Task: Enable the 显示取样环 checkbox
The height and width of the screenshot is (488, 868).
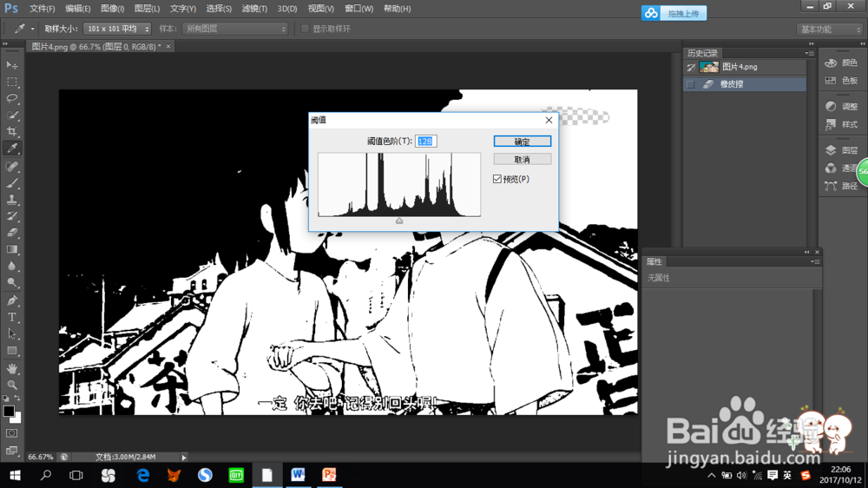Action: coord(305,29)
